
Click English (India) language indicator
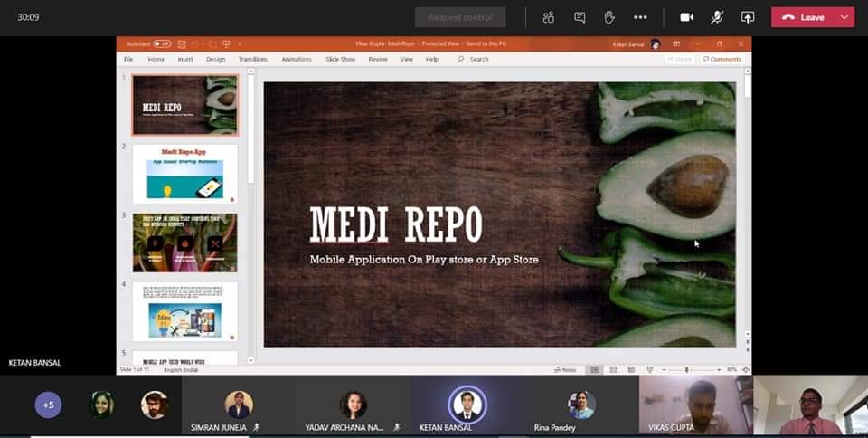point(181,369)
